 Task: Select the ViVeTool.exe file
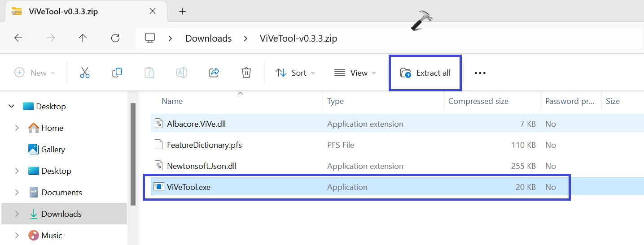coord(188,187)
